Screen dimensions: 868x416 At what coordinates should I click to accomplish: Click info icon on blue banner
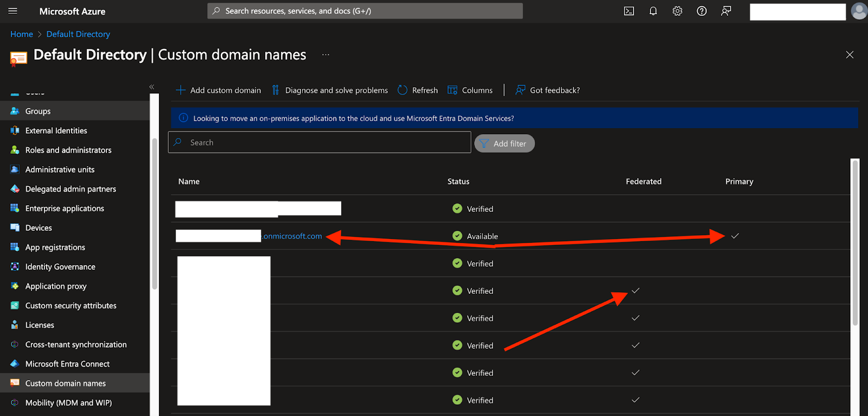pos(183,118)
